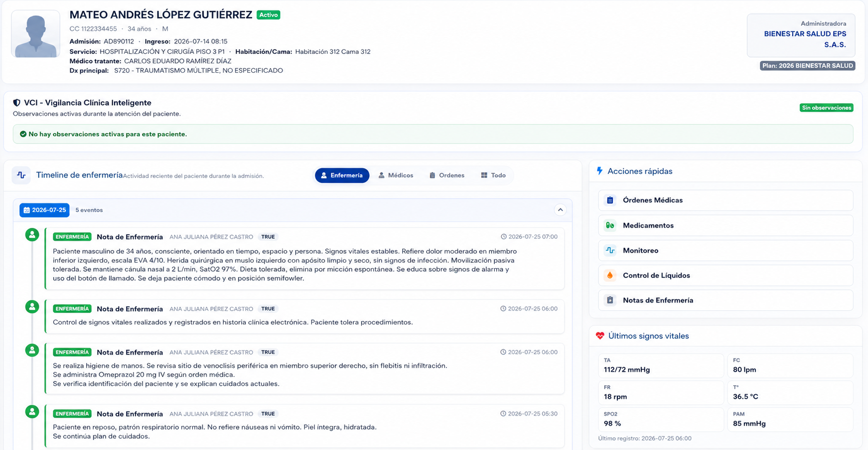Click the patient avatar photo placeholder
The image size is (868, 450).
35,34
